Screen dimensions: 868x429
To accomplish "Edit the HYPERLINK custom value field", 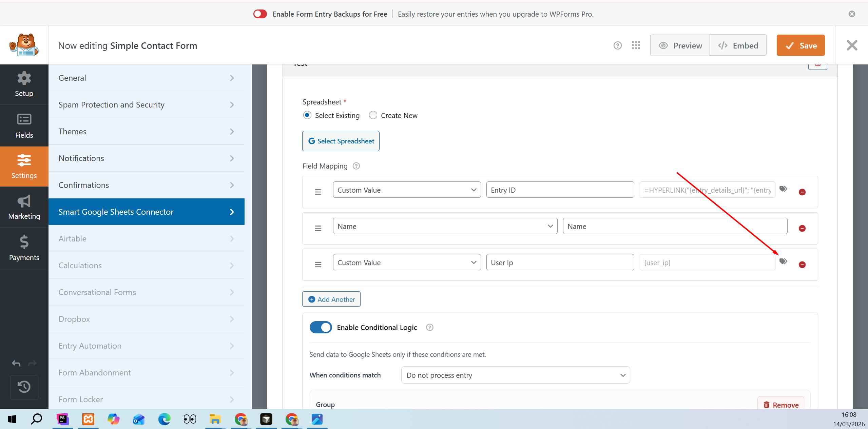I will pyautogui.click(x=707, y=190).
